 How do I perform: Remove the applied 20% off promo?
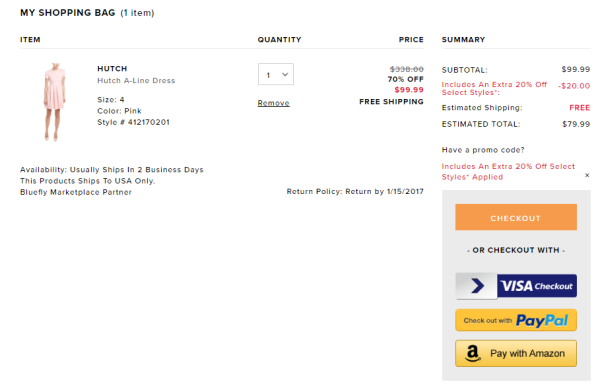(x=587, y=175)
